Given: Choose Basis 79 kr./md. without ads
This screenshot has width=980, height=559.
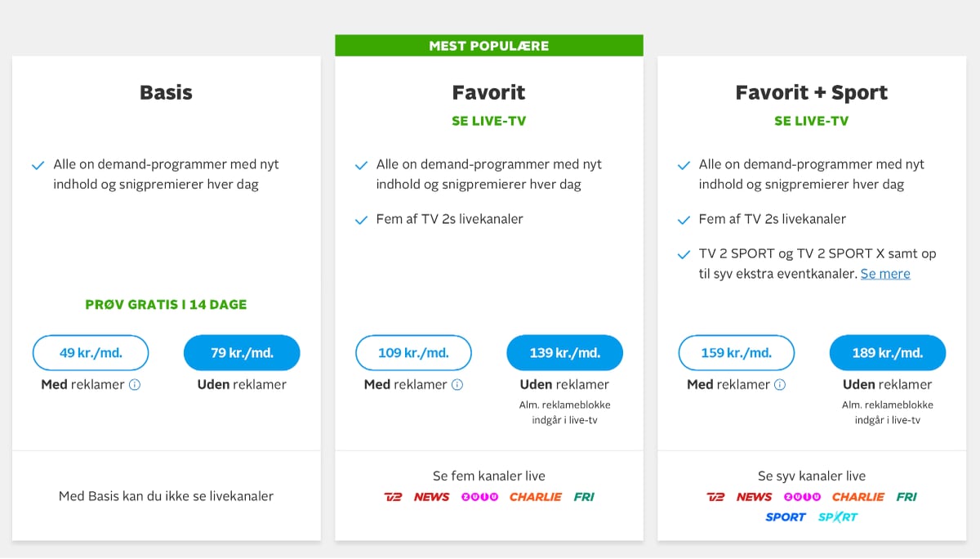Looking at the screenshot, I should (242, 353).
